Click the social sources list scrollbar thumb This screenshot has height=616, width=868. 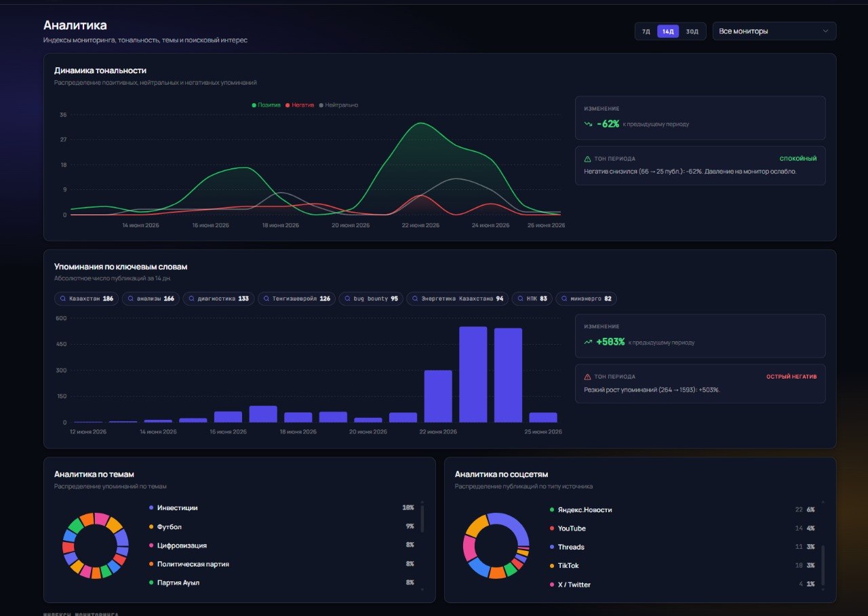pos(823,565)
